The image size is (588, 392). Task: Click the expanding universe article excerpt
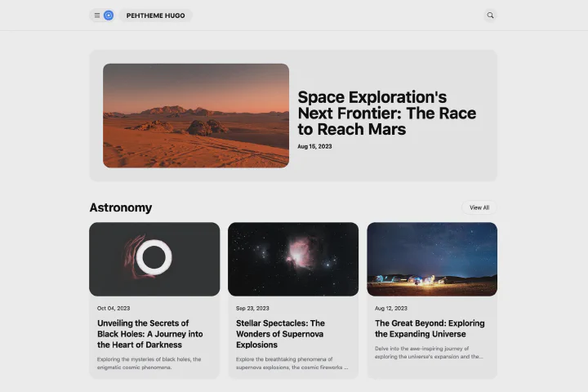point(430,352)
